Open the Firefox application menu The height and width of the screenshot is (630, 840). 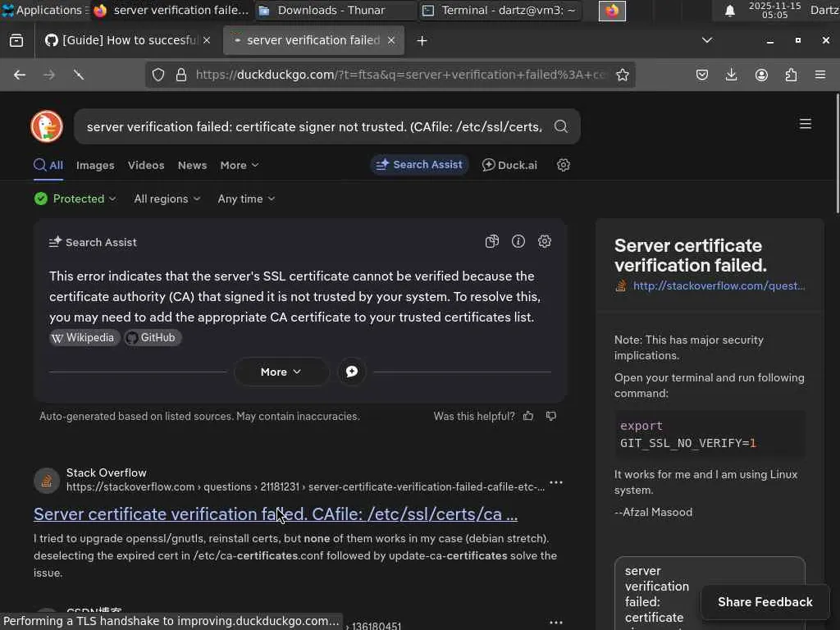click(820, 75)
